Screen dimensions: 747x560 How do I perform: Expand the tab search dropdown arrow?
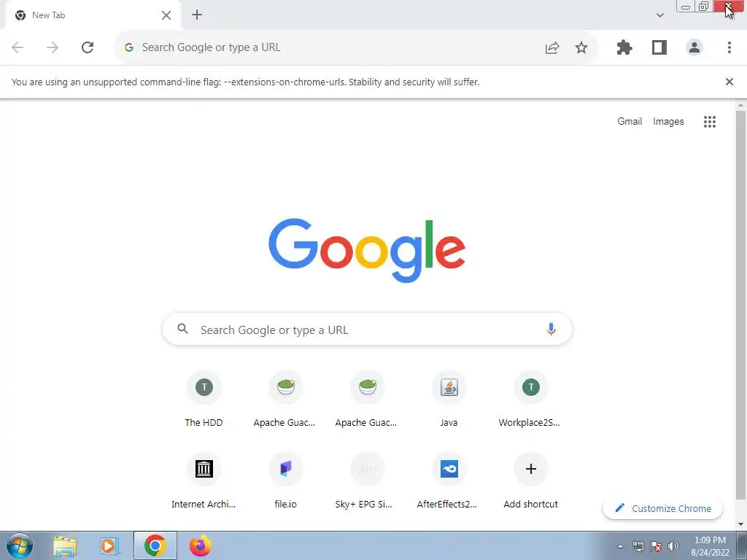[x=659, y=15]
